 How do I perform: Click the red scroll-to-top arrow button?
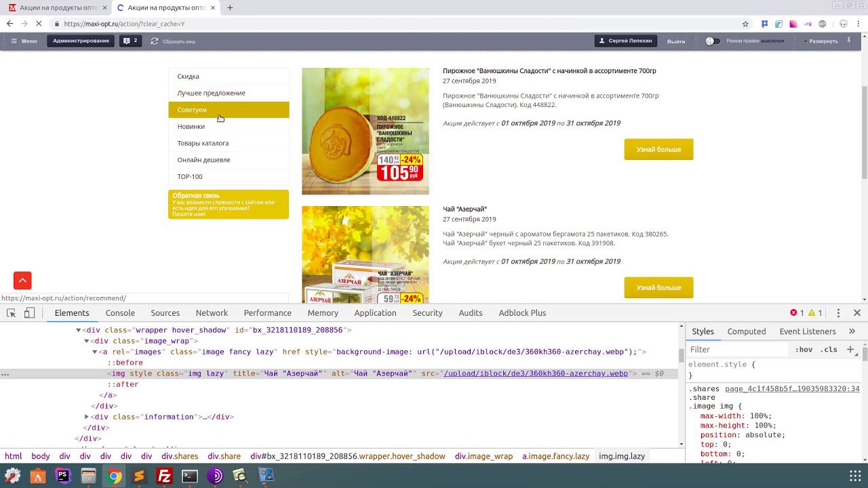point(22,281)
